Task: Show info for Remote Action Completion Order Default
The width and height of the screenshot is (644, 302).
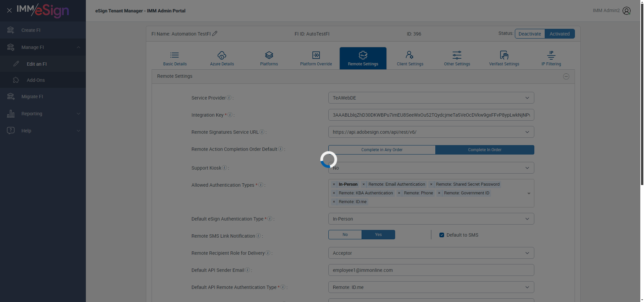Action: pos(281,149)
